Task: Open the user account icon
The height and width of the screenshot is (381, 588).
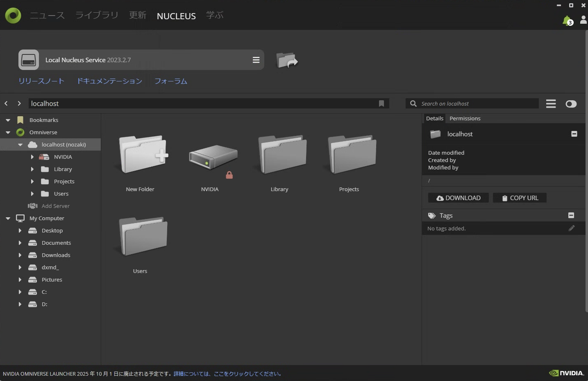Action: (583, 20)
